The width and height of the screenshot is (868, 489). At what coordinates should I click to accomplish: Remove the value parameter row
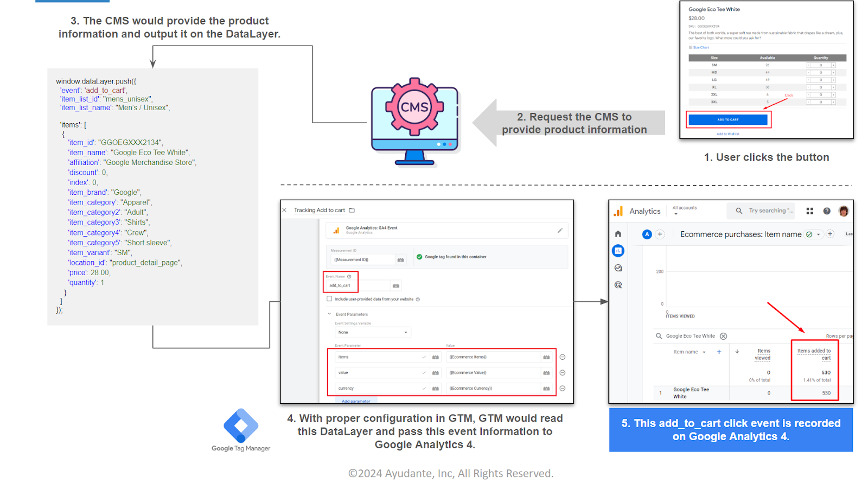pyautogui.click(x=563, y=373)
